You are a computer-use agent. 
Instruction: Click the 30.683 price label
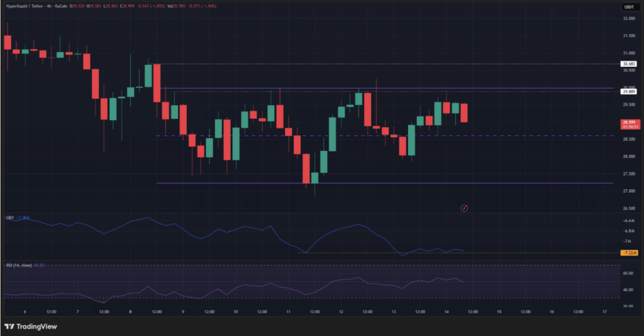point(628,64)
